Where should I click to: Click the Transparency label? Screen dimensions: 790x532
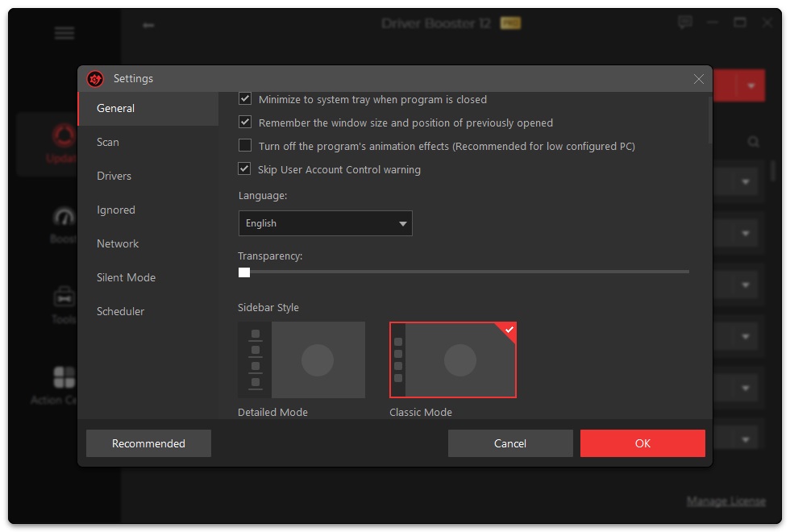click(x=270, y=256)
